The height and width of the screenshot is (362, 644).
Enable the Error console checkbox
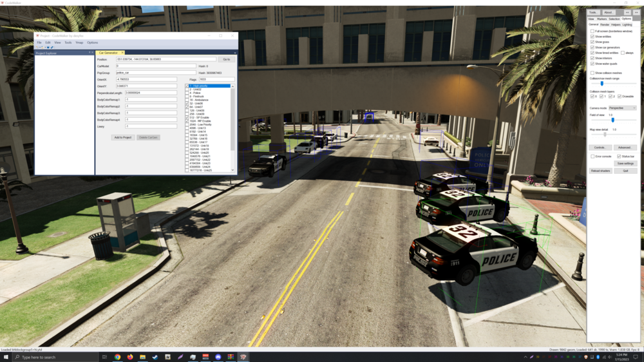592,156
